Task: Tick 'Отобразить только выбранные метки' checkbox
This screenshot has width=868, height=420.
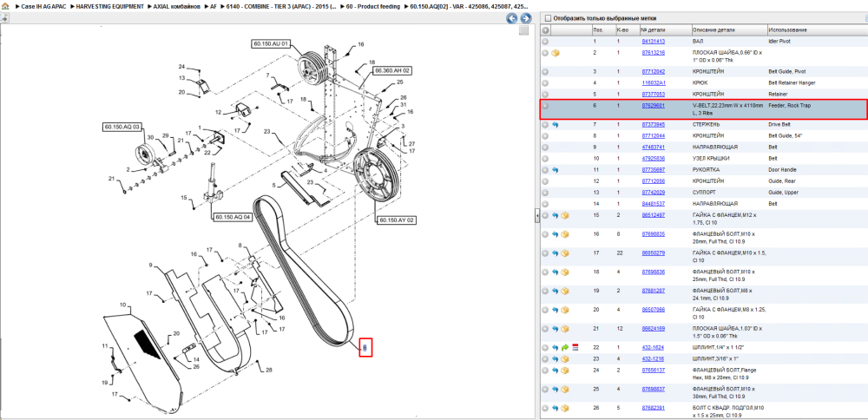Action: 548,18
